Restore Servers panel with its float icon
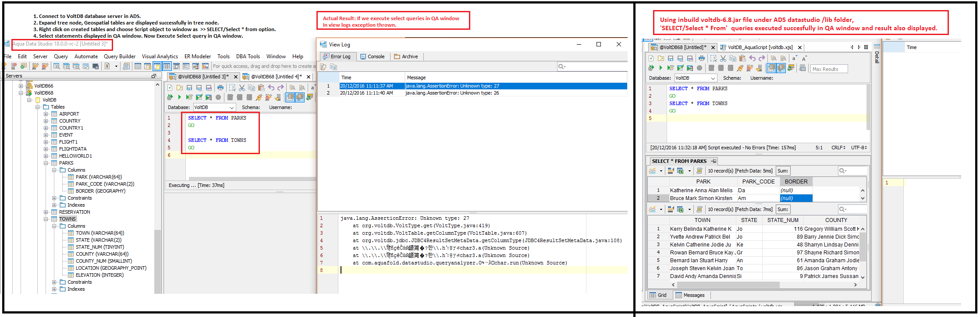980x317 pixels. pyautogui.click(x=154, y=76)
